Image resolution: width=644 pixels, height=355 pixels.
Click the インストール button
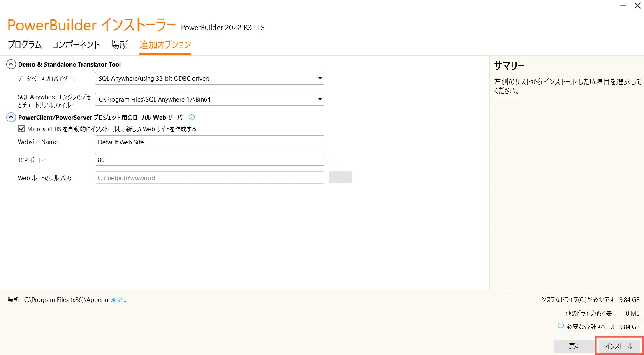pyautogui.click(x=619, y=346)
